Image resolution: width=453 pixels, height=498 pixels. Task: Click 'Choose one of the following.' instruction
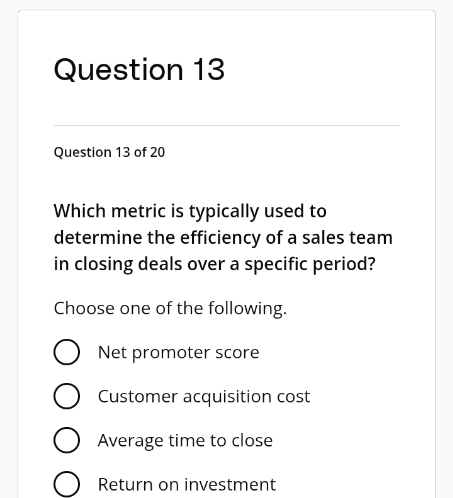pyautogui.click(x=170, y=308)
